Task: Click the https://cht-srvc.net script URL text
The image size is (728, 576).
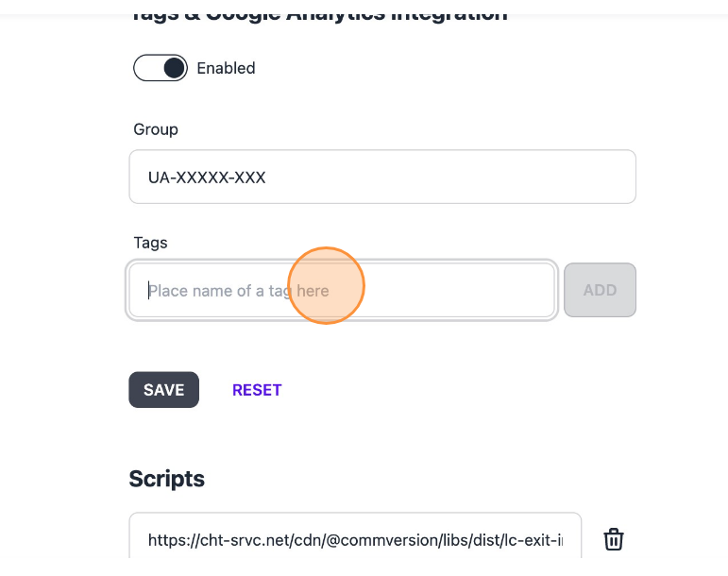Action: coord(355,540)
